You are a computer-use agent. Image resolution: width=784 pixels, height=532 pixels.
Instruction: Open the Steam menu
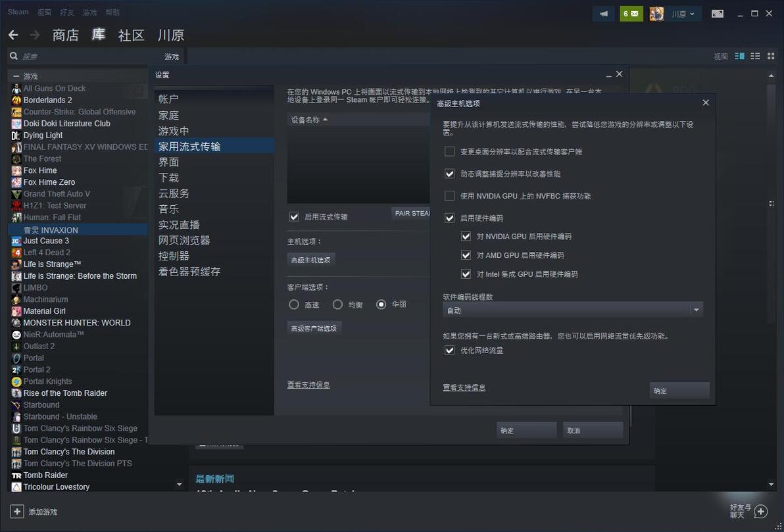pos(18,12)
